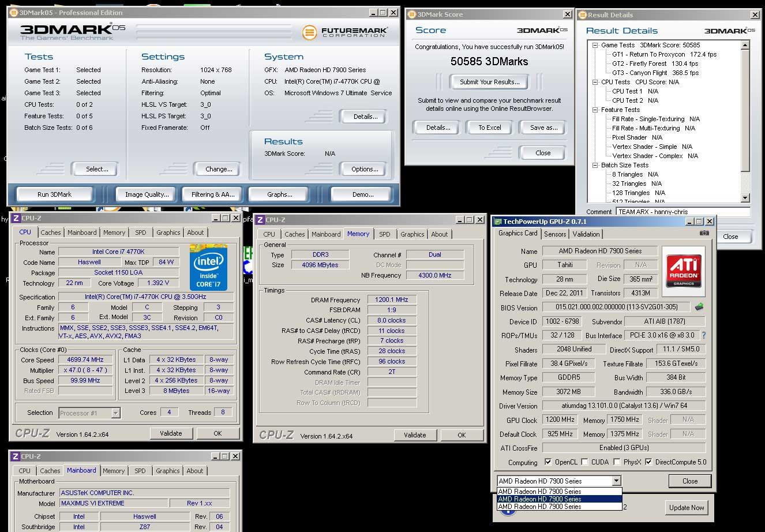
Task: Click the 3DMark05 Professional Edition title icon
Action: point(14,13)
